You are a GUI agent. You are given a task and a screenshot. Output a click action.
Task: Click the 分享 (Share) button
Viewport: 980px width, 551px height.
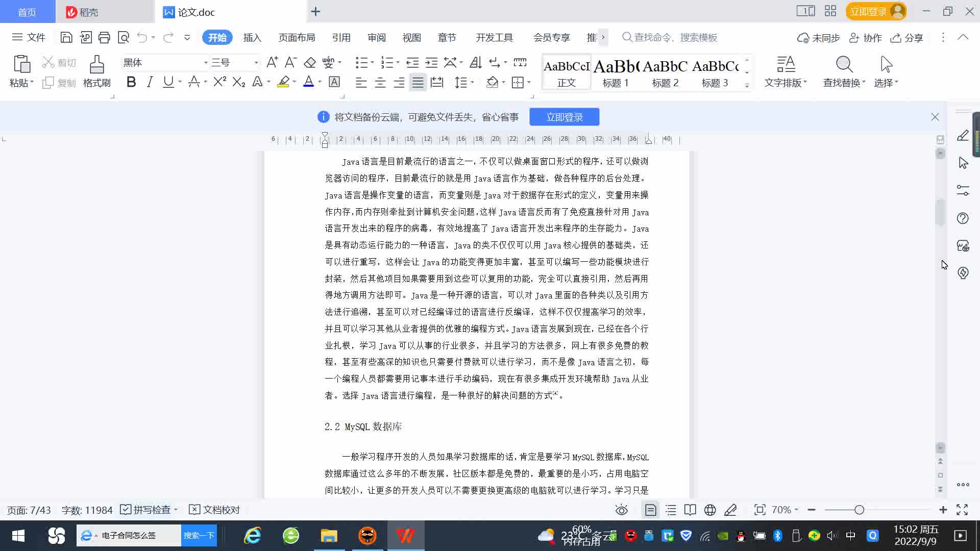click(x=907, y=38)
